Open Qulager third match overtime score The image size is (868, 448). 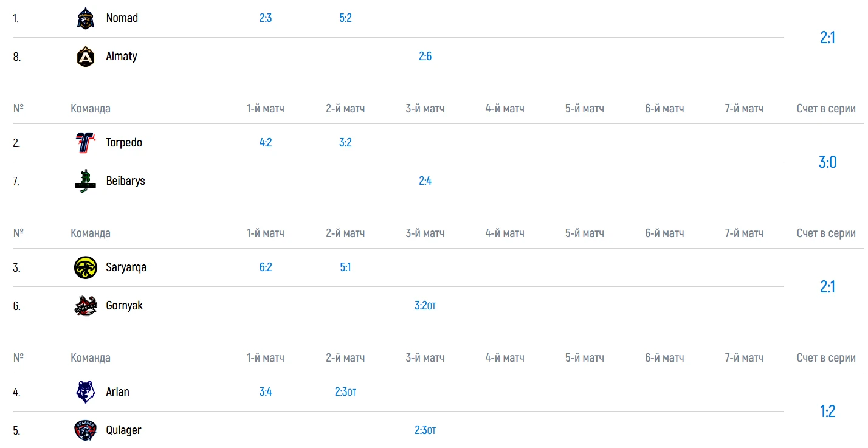[425, 430]
